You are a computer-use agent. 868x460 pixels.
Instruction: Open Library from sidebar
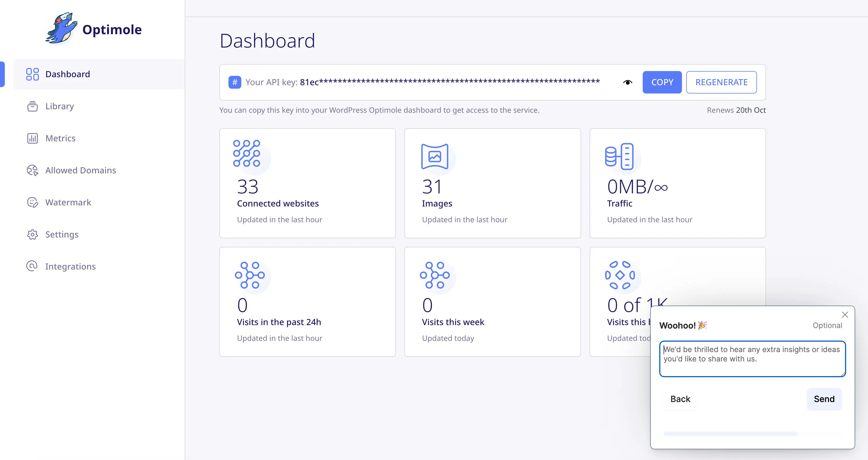click(x=59, y=106)
